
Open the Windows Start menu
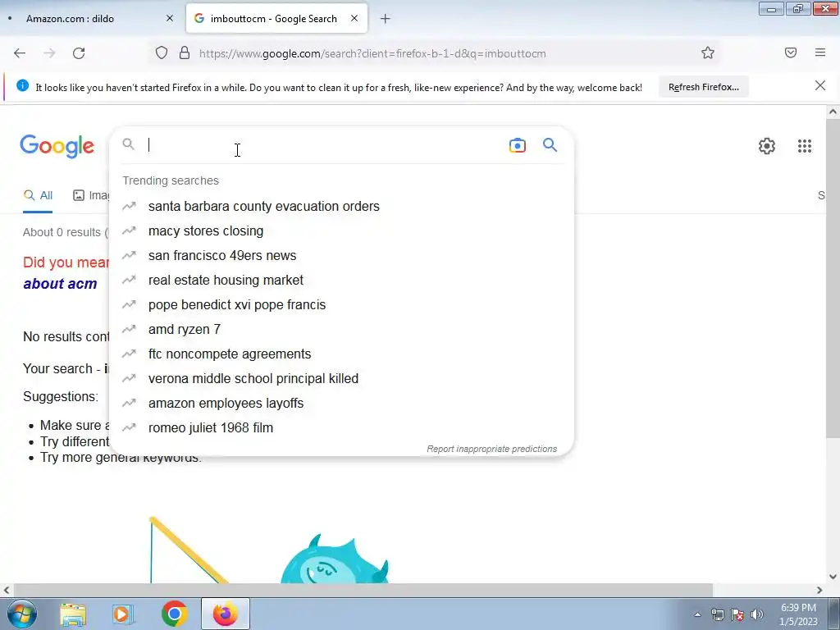[21, 614]
